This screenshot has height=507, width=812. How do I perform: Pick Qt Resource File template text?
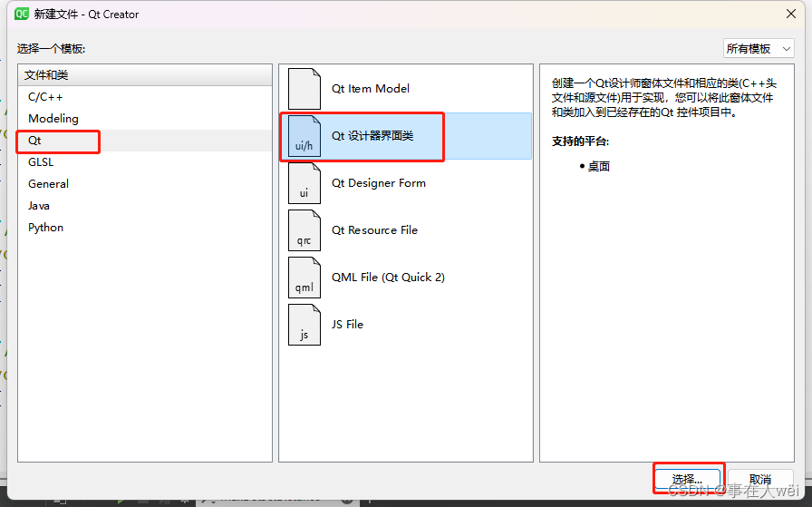tap(374, 230)
